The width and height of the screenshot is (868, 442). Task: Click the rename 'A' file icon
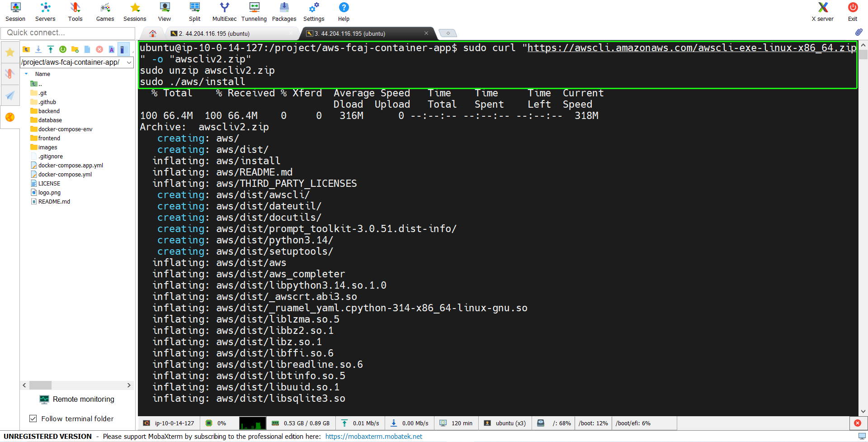point(112,49)
